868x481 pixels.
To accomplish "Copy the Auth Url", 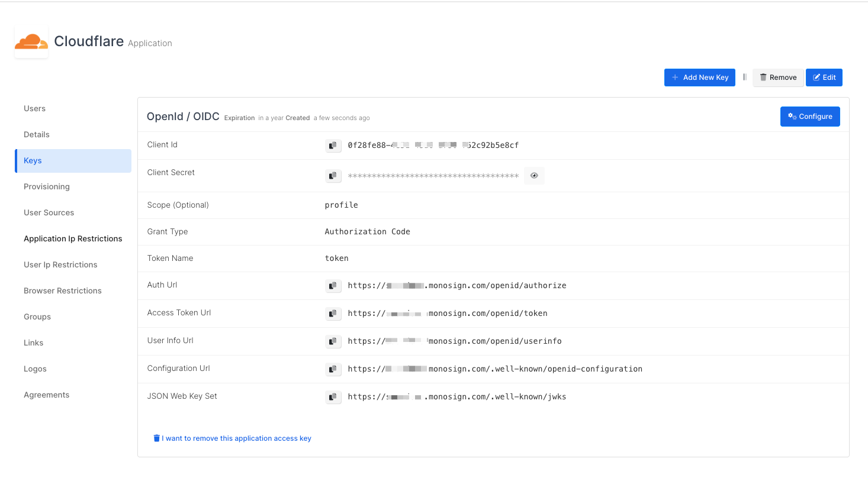I will pos(333,286).
